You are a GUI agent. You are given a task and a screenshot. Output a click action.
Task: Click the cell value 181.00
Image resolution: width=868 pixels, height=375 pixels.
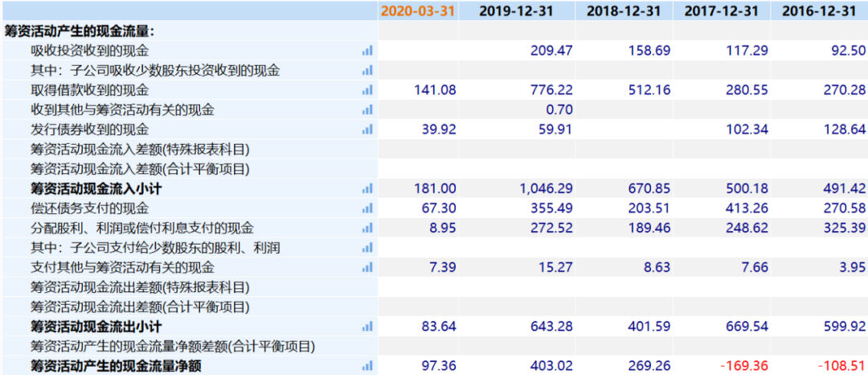pos(435,189)
